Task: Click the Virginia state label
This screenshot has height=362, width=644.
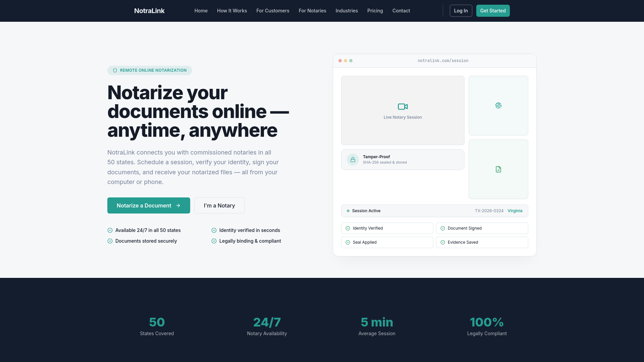Action: pos(515,211)
